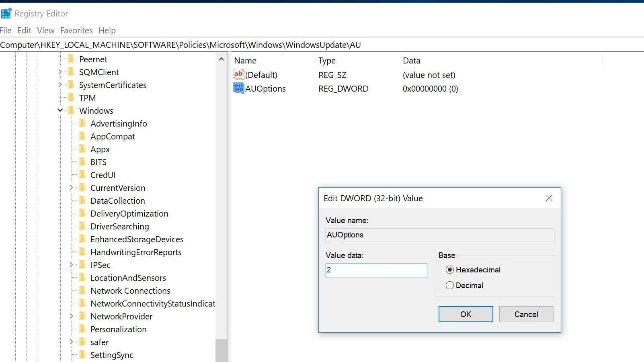This screenshot has width=644, height=362.
Task: Click the Value name field showing AUOptions
Action: coord(440,235)
